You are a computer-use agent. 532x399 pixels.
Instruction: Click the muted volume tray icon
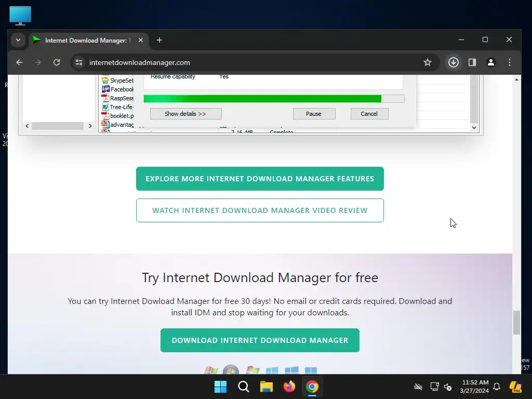coord(448,387)
